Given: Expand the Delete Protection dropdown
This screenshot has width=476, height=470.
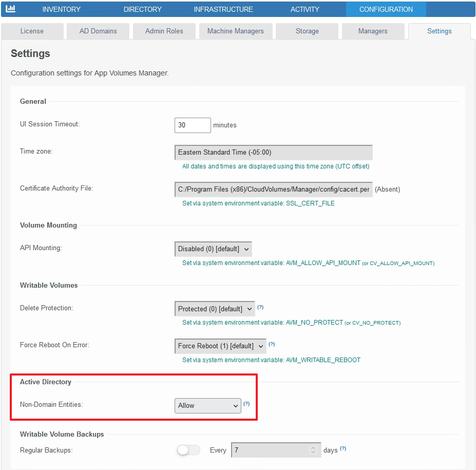Looking at the screenshot, I should click(x=214, y=308).
